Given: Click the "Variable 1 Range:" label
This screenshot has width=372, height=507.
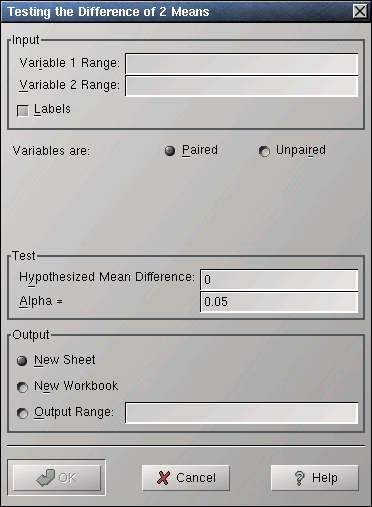Looking at the screenshot, I should pyautogui.click(x=69, y=63).
